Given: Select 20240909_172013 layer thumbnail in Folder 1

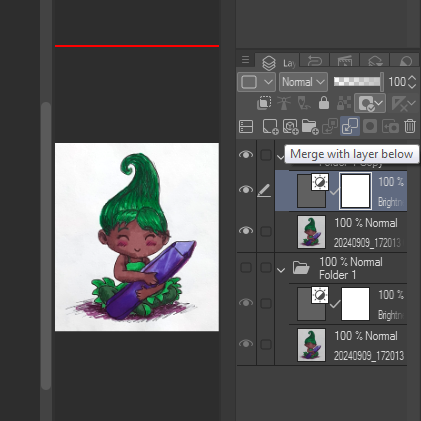Looking at the screenshot, I should pos(311,345).
